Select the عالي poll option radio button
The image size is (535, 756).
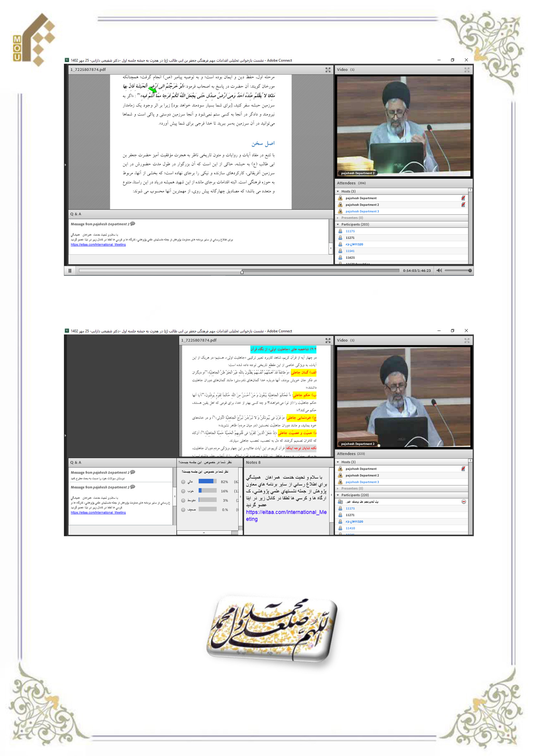(183, 482)
